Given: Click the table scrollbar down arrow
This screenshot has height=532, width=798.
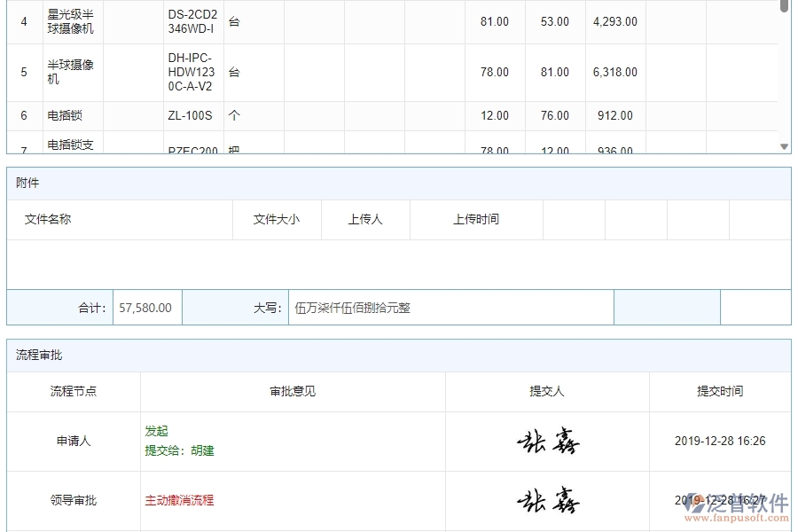Looking at the screenshot, I should [783, 145].
